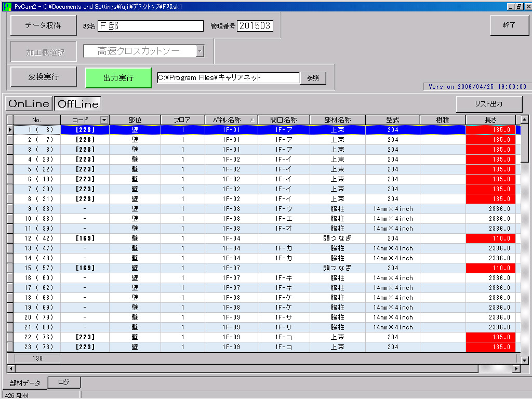Screen dimensions: 532x399
Task: Click the 変換実行 button
Action: coord(43,77)
